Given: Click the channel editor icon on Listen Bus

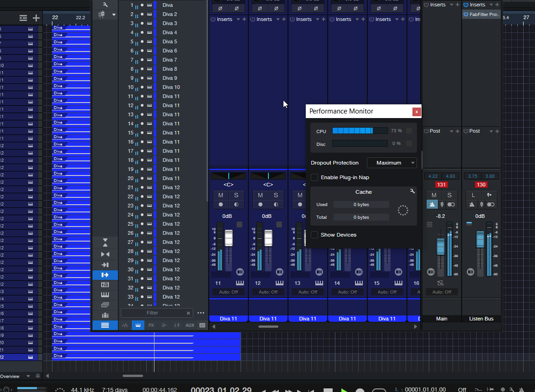Looking at the screenshot, I should 470,272.
